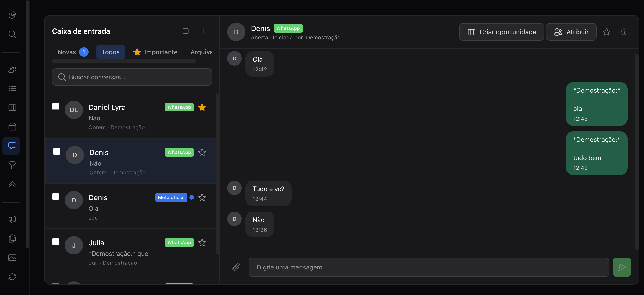The width and height of the screenshot is (644, 295).
Task: Click the WhatsApp badge on Julia's row
Action: 179,243
